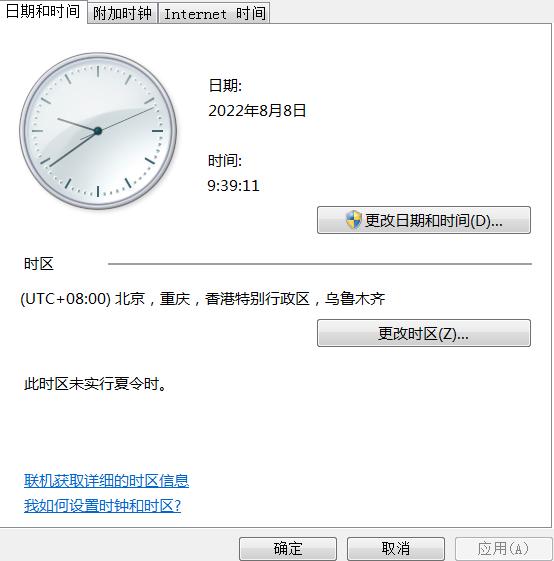The height and width of the screenshot is (561, 554).
Task: Click the 时区 section heading
Action: click(x=39, y=264)
